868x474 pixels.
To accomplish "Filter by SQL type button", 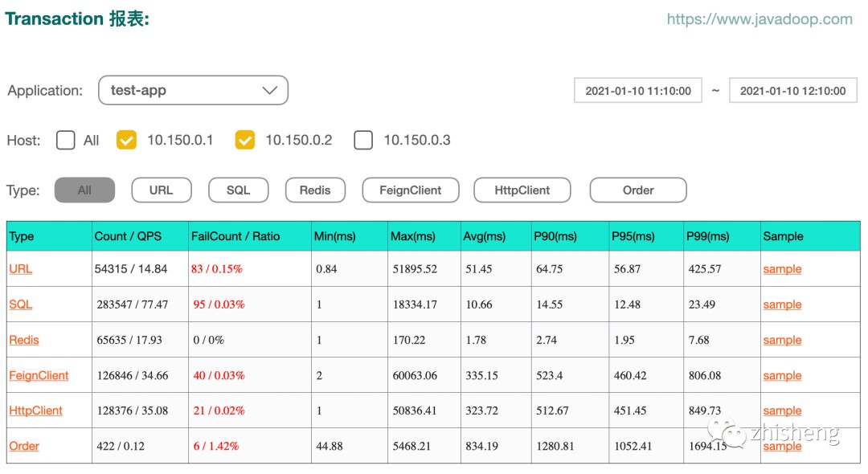I will click(x=238, y=190).
